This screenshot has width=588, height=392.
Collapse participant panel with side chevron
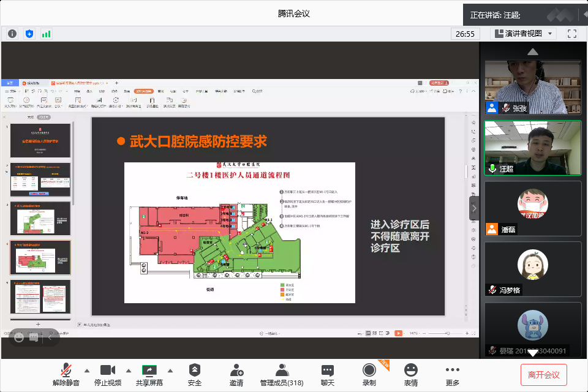(x=474, y=208)
